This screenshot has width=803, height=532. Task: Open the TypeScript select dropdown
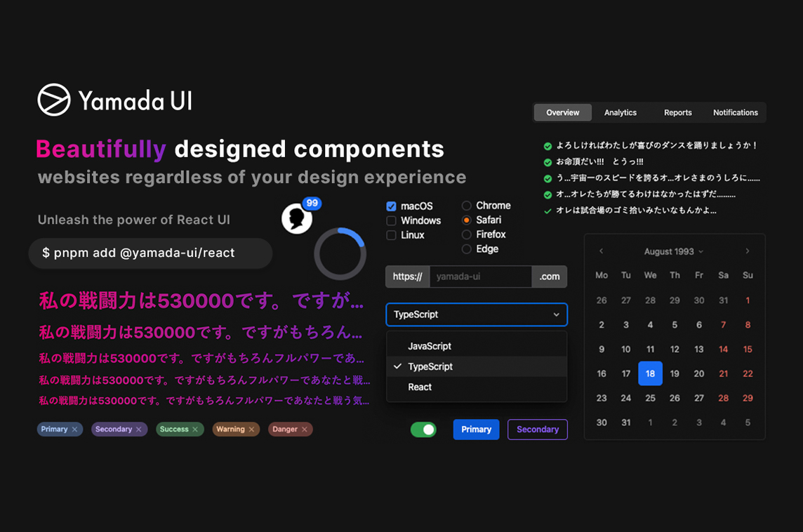(x=477, y=314)
